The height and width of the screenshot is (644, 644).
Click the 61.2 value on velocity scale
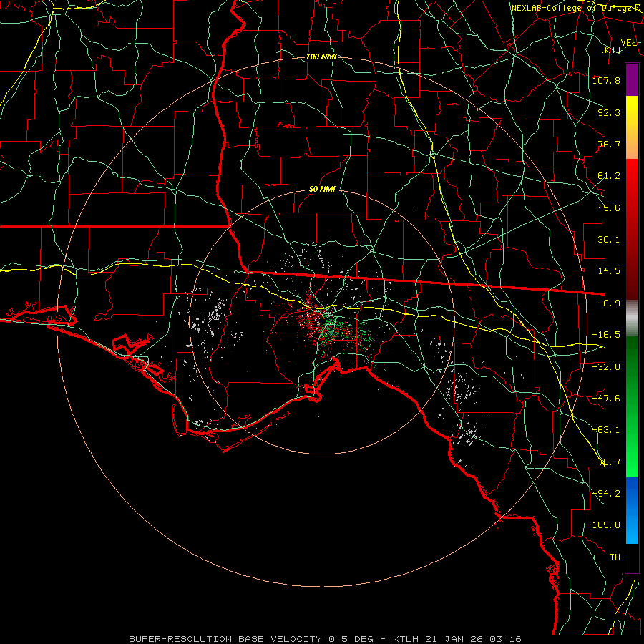point(609,176)
